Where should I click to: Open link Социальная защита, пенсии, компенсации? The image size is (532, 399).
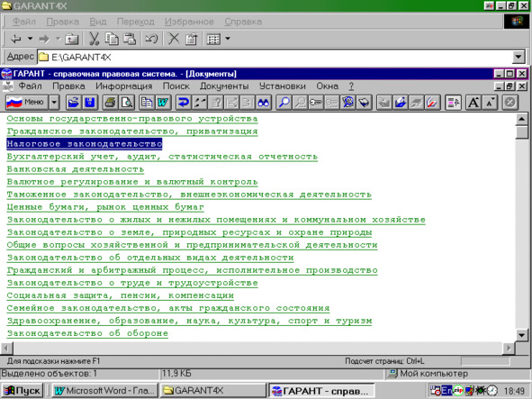tap(121, 295)
